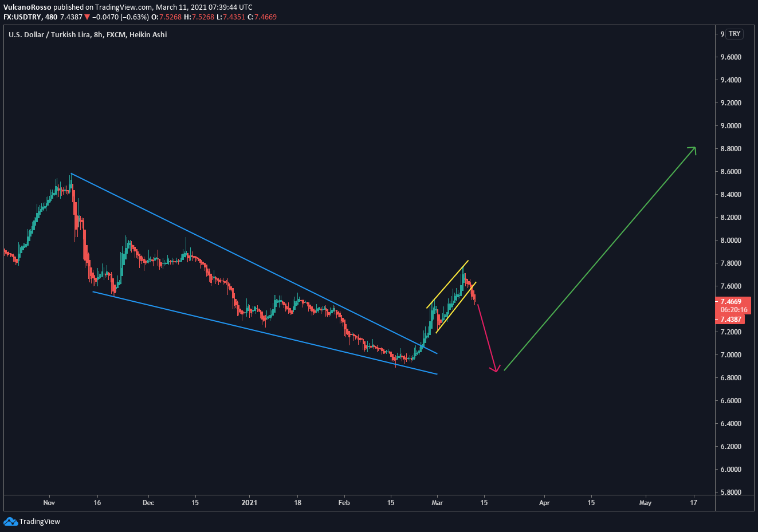
Task: Click the 8.8000 price axis label
Action: point(731,149)
